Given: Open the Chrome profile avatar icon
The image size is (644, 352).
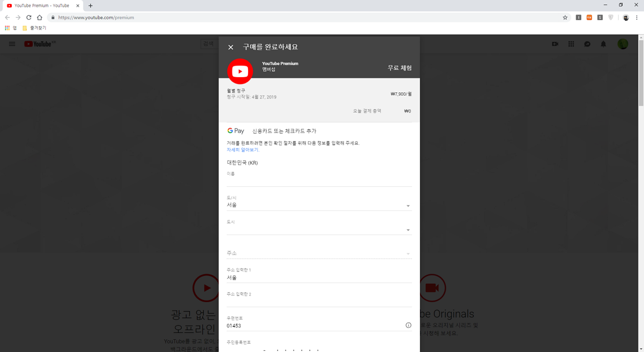Looking at the screenshot, I should tap(626, 18).
